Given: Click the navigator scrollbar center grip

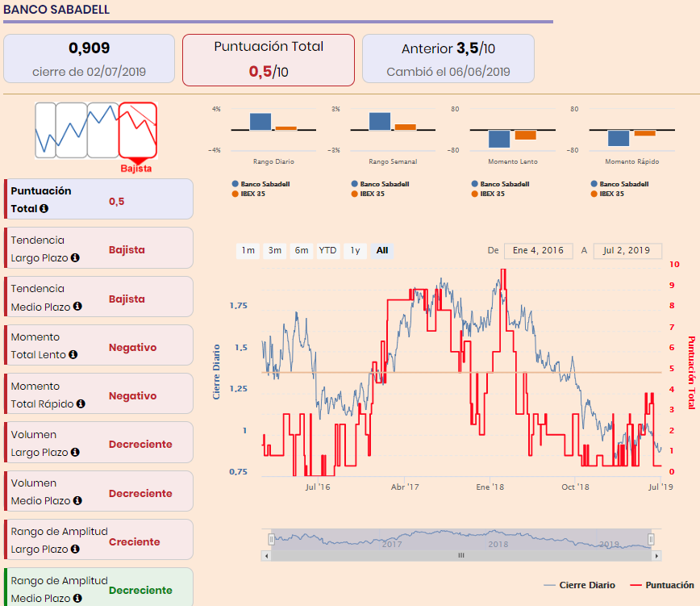Looking at the screenshot, I should pos(461,555).
